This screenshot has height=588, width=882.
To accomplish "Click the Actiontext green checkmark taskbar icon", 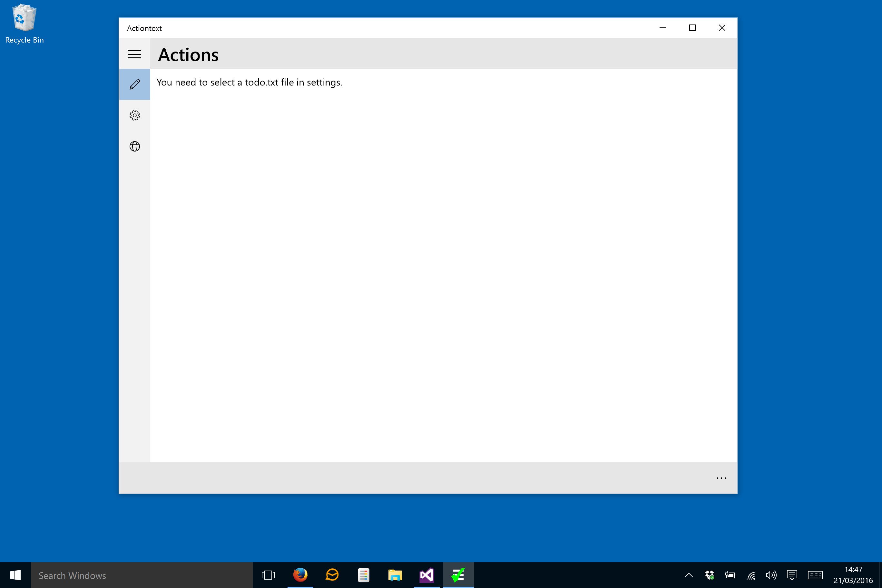I will 458,575.
